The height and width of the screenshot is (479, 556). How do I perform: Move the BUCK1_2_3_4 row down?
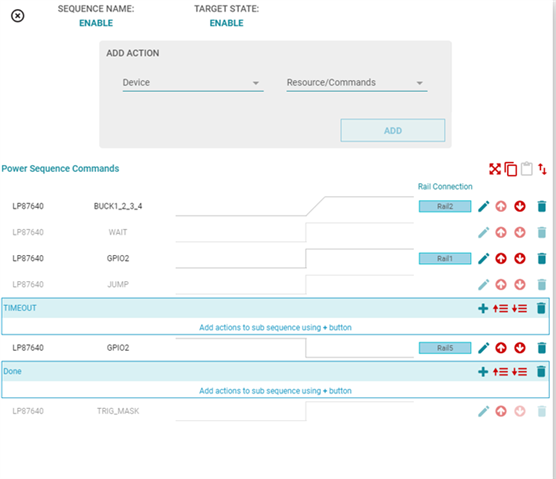click(x=520, y=206)
